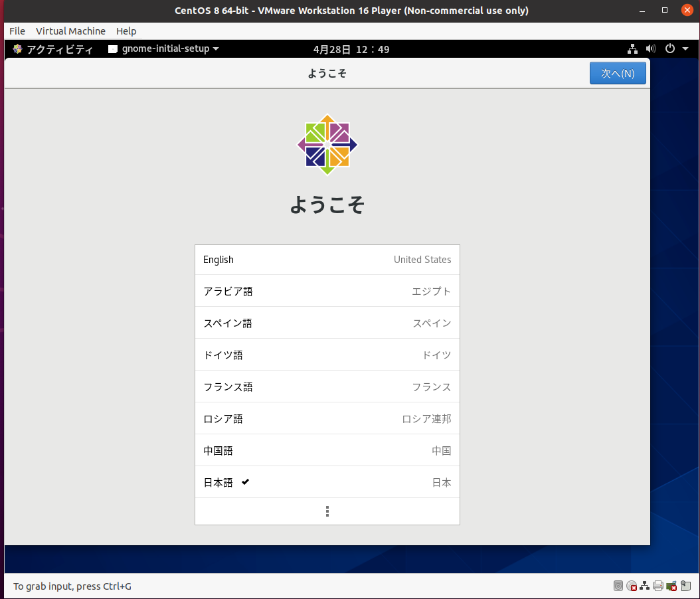Open system menu via power icon arrow
The height and width of the screenshot is (599, 700).
(x=685, y=49)
